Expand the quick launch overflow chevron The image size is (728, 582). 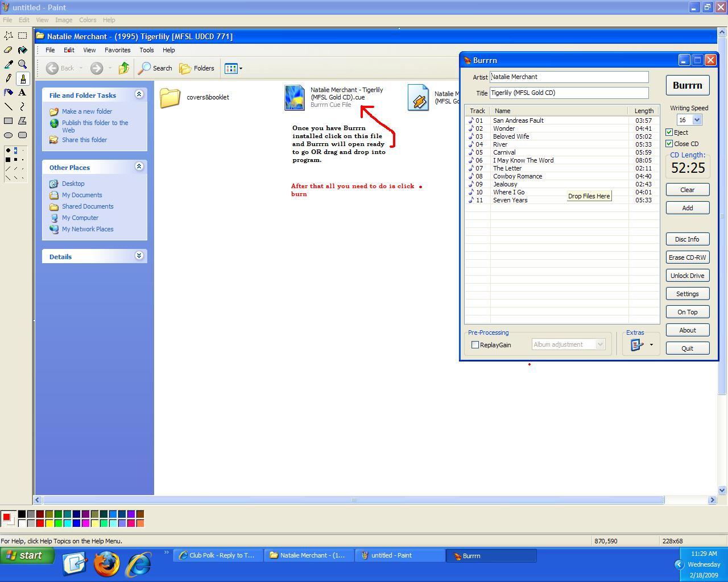(167, 552)
